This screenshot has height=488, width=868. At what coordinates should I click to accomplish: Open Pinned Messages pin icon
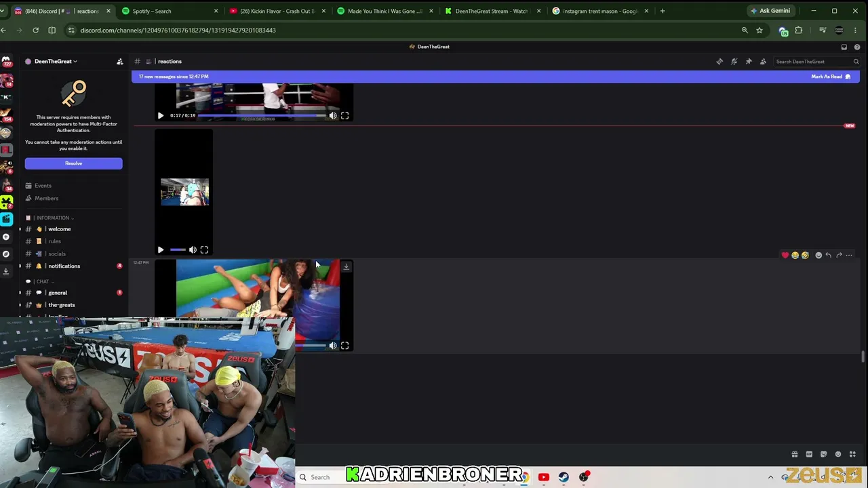[749, 62]
